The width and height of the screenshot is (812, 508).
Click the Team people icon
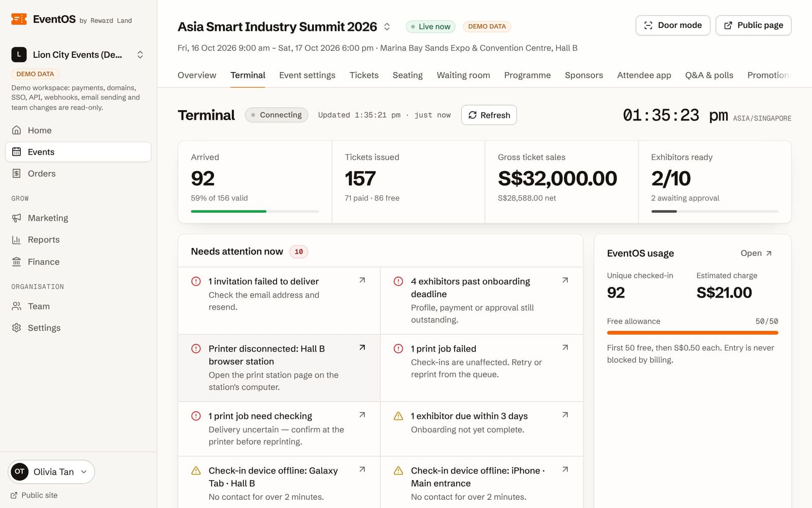click(17, 306)
